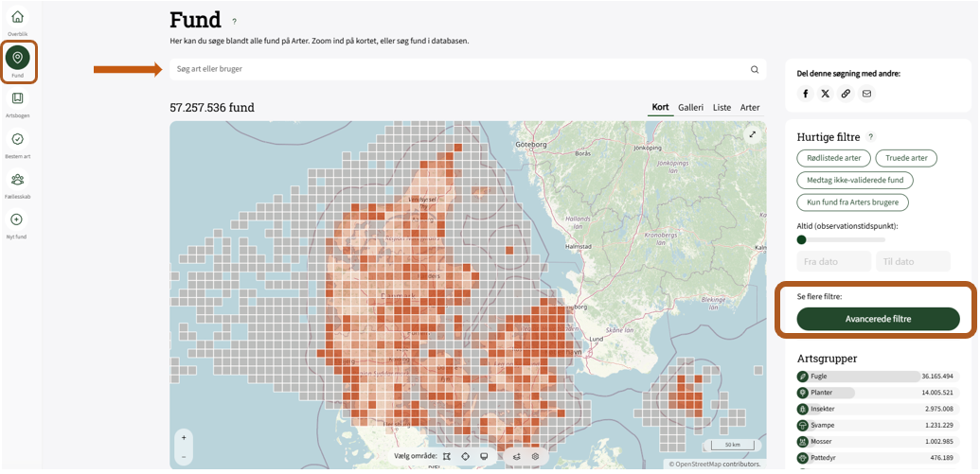
Task: Toggle the Rødlistede arter quick filter
Action: [x=833, y=158]
